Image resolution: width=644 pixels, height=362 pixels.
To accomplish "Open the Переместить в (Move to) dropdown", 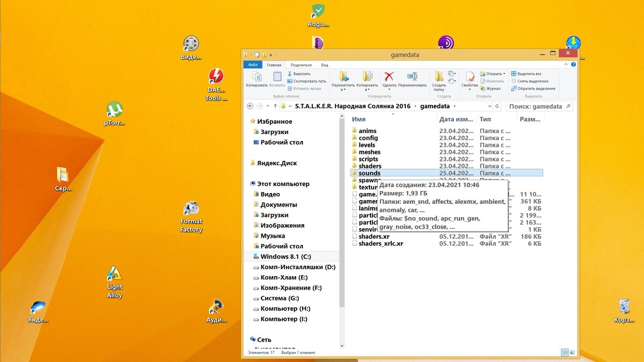I will pos(343,81).
